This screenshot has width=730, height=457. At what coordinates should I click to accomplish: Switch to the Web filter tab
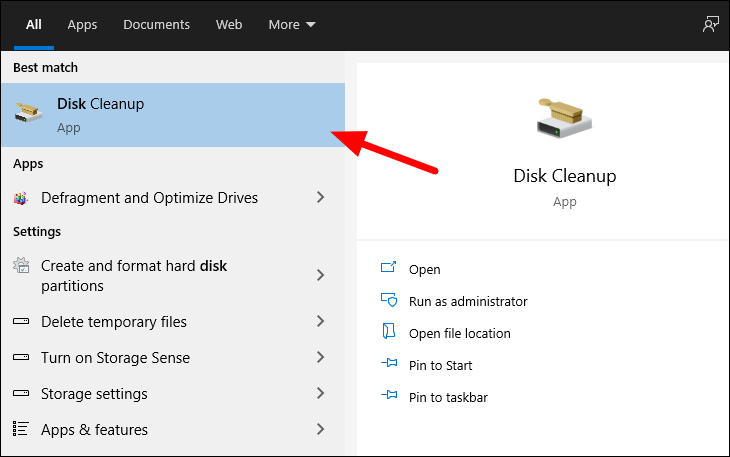[229, 24]
